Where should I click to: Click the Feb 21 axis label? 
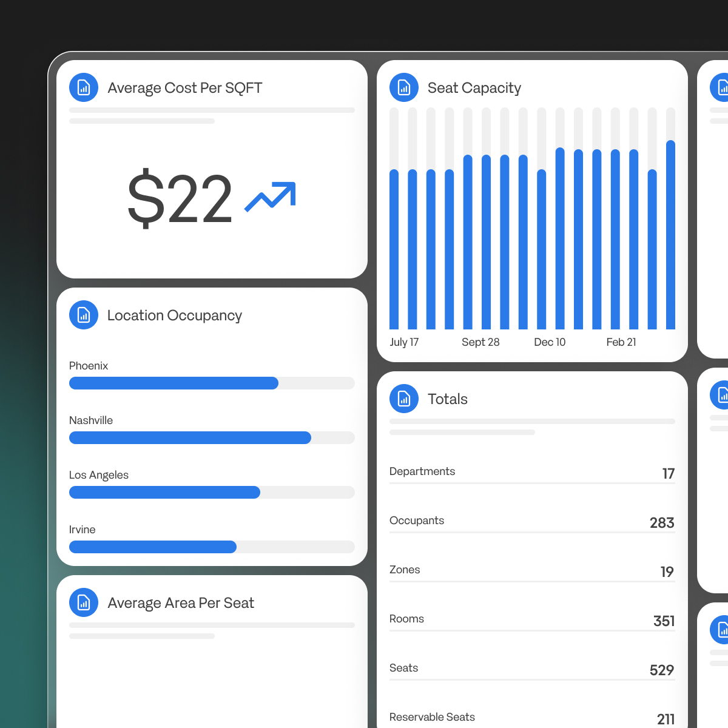621,342
